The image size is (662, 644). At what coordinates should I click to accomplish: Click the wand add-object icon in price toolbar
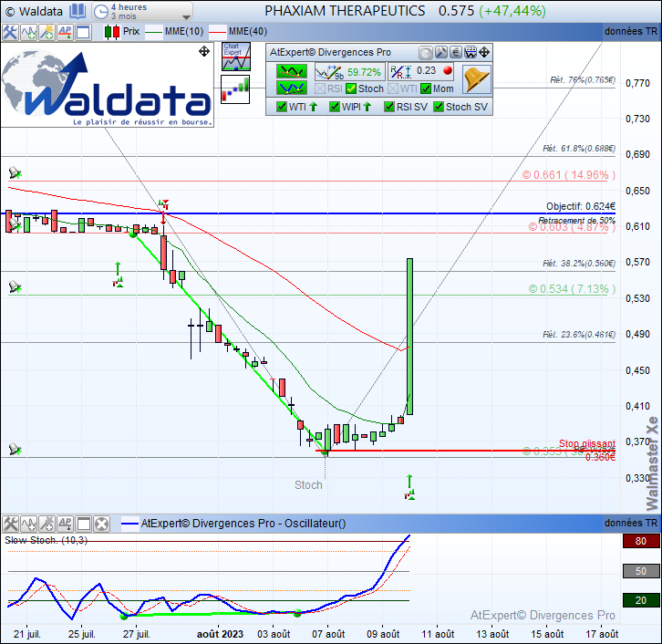click(47, 32)
